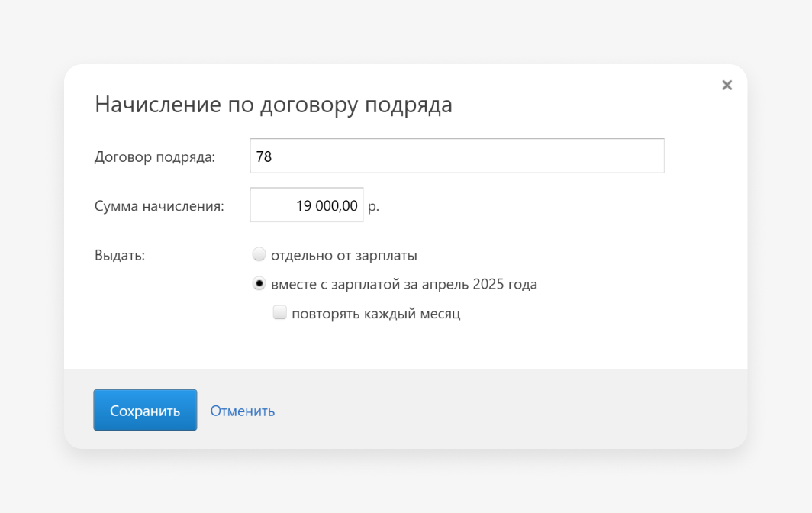The image size is (812, 513).
Task: Click the 'Выдать:' label
Action: [120, 256]
